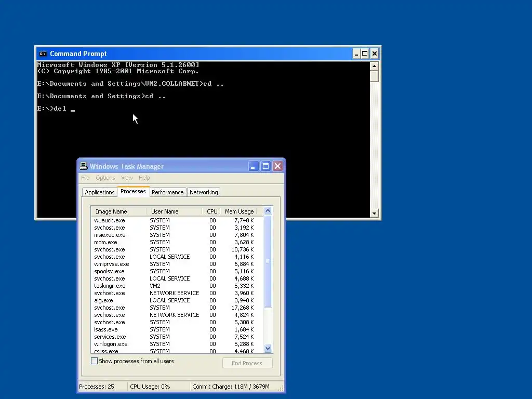Click the del command line in Command Prompt
This screenshot has height=399, width=532.
(56, 109)
